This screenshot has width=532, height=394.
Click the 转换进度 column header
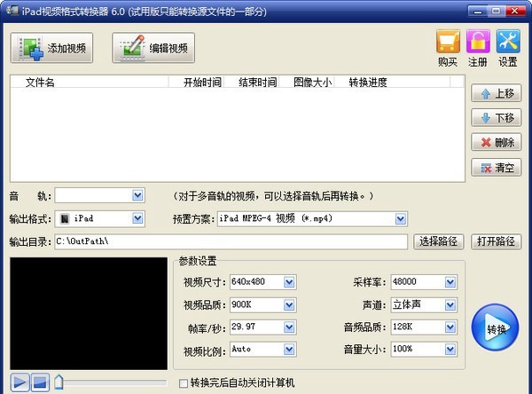coord(393,82)
